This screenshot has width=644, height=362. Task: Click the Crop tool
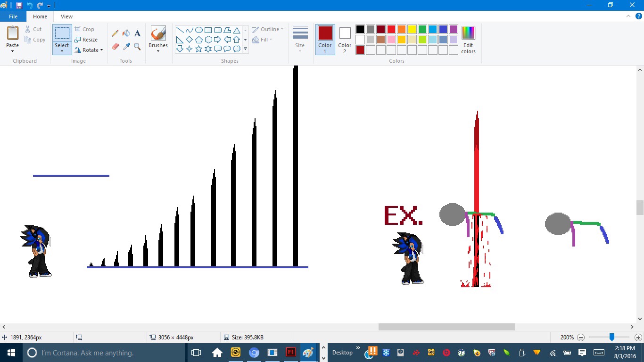(x=84, y=29)
